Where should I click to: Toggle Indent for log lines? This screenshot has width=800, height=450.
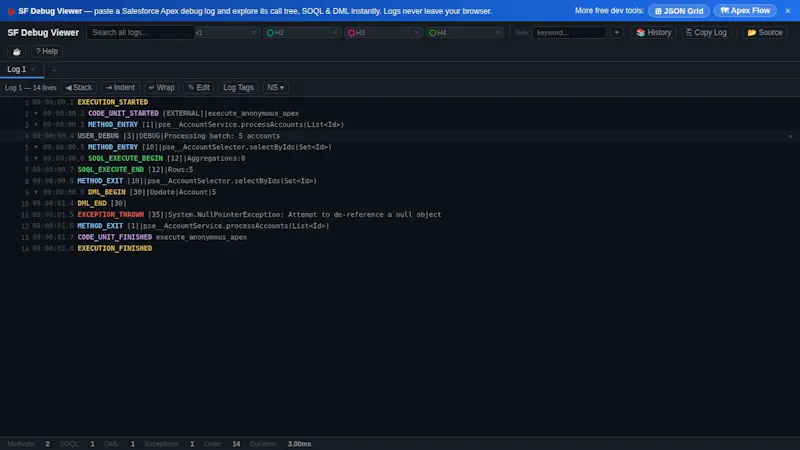[x=120, y=88]
